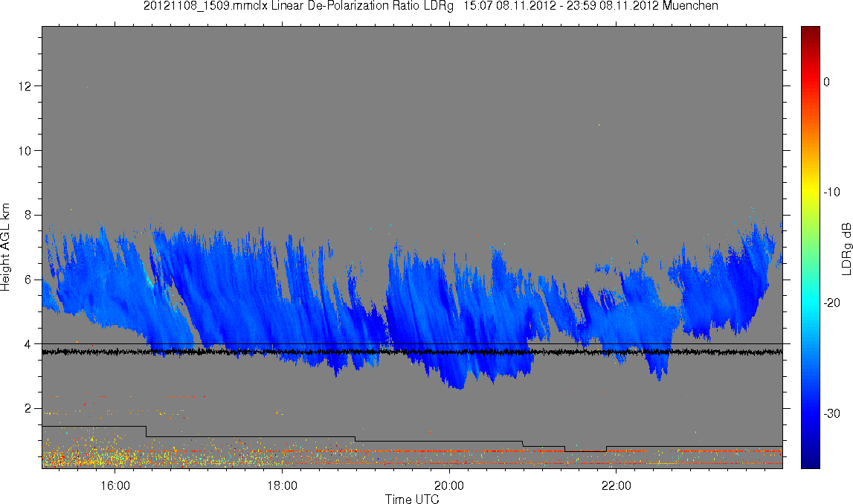The image size is (853, 504).
Task: Click the '12' height axis label
Action: [x=25, y=86]
